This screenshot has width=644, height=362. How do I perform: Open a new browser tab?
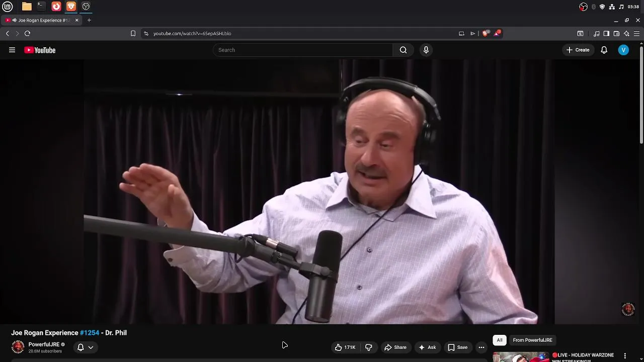(x=89, y=20)
